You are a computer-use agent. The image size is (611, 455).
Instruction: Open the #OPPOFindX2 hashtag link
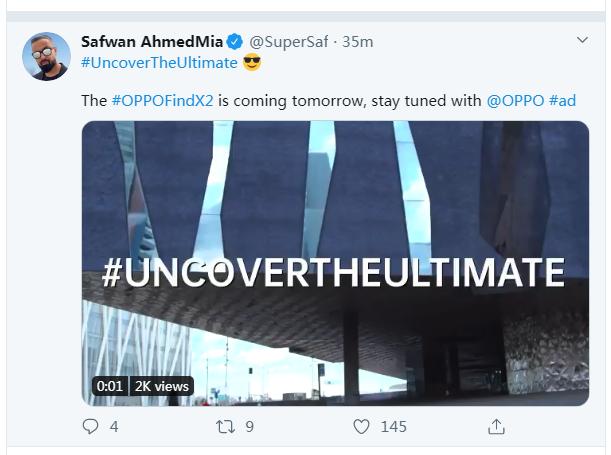point(164,101)
